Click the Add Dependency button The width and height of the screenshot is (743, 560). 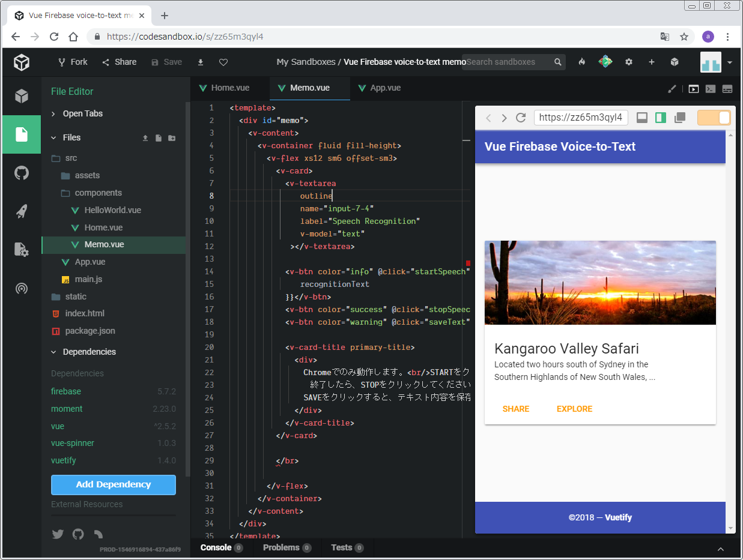pyautogui.click(x=114, y=484)
